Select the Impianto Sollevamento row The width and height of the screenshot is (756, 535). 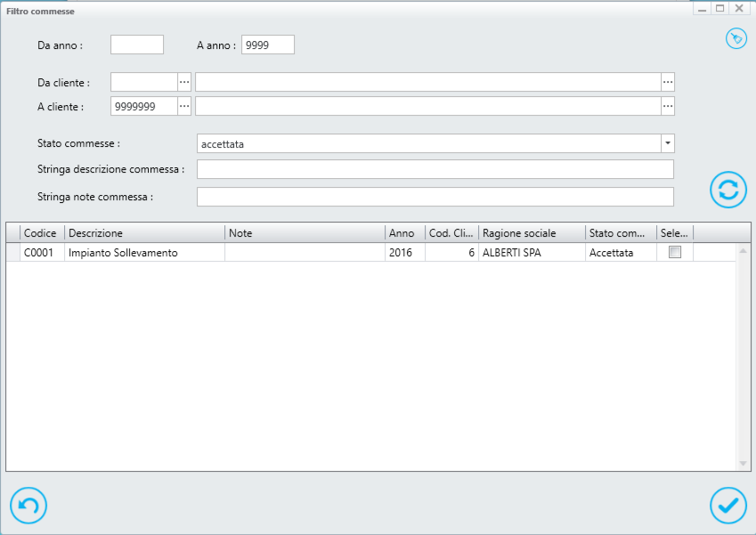point(370,253)
